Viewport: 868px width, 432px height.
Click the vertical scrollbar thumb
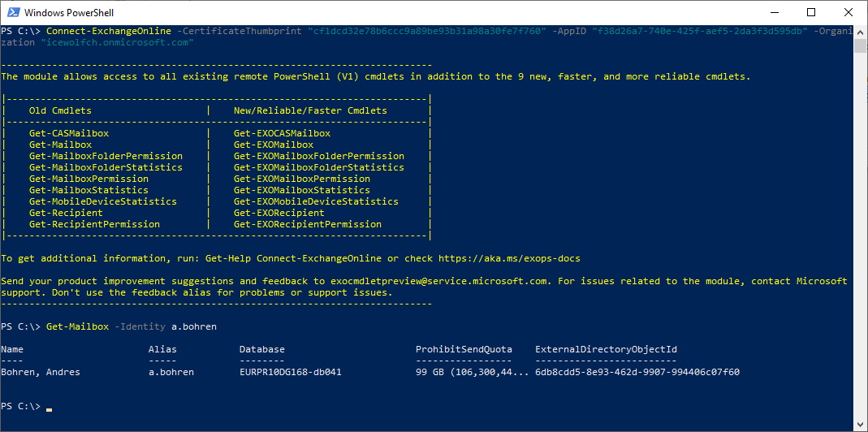click(860, 45)
